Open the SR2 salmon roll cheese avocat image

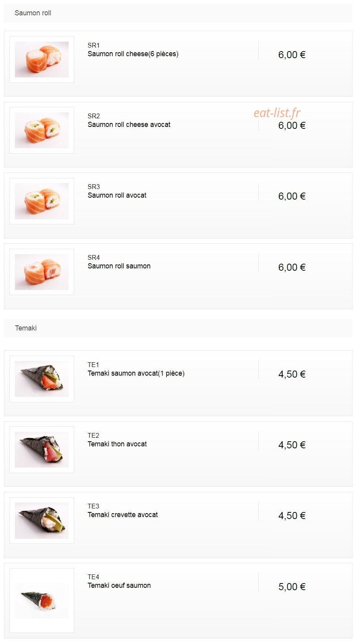42,130
